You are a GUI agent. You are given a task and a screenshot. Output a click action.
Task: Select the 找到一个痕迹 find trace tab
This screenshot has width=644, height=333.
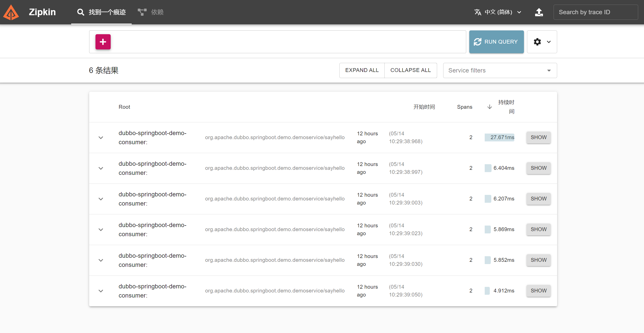(x=107, y=12)
